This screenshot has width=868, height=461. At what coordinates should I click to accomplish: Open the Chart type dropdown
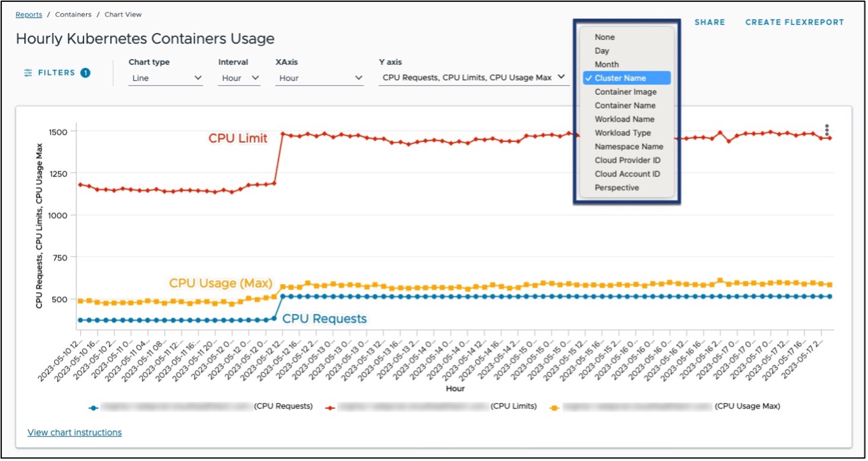coord(166,78)
